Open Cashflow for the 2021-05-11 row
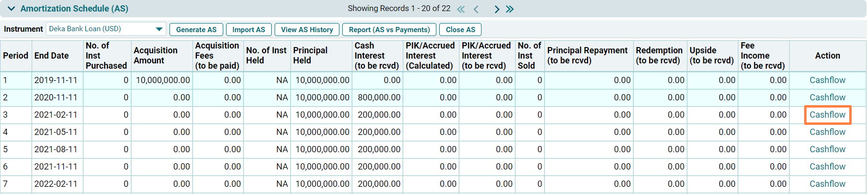 point(827,132)
